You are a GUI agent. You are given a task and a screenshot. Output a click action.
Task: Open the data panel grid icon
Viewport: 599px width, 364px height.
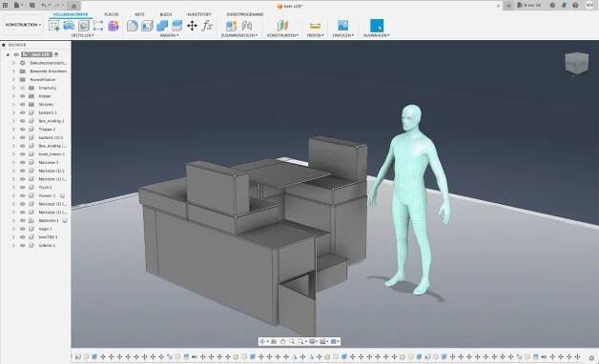(x=6, y=6)
